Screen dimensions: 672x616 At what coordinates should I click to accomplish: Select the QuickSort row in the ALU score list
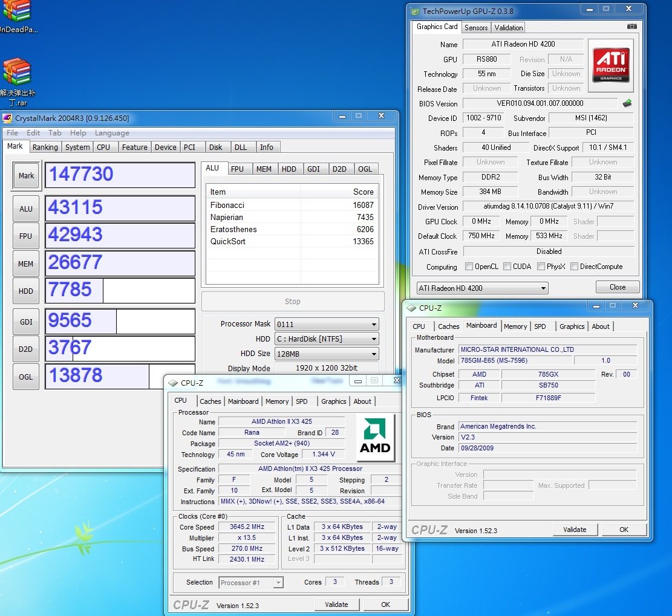[x=292, y=241]
